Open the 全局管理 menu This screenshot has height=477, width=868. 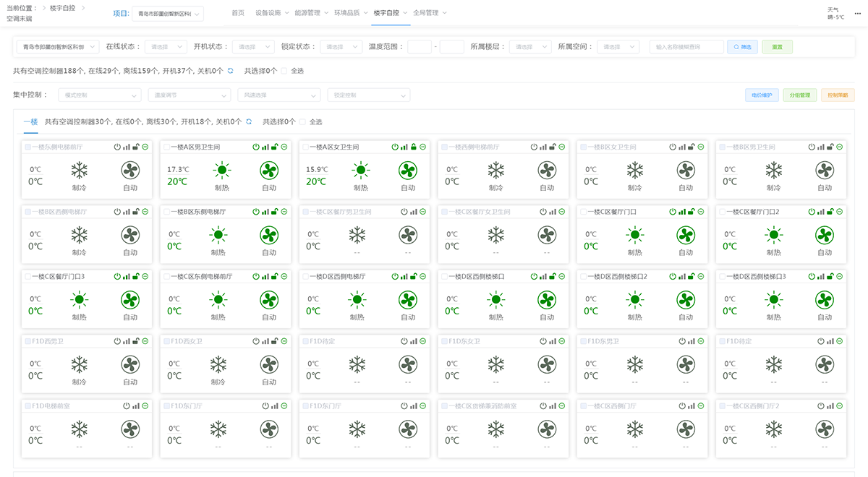tap(430, 13)
